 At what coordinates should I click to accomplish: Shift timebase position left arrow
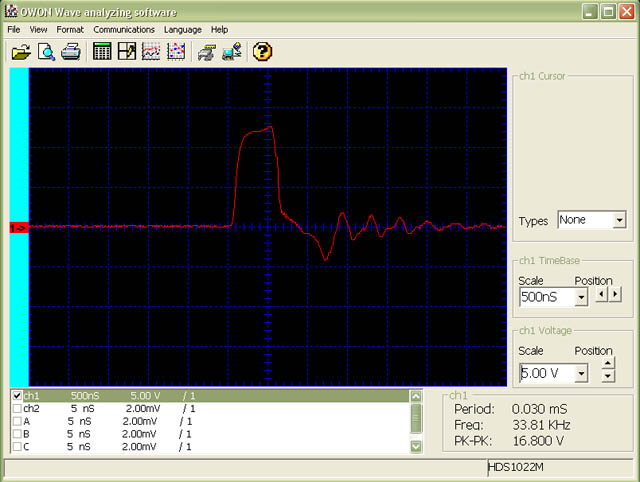click(602, 294)
